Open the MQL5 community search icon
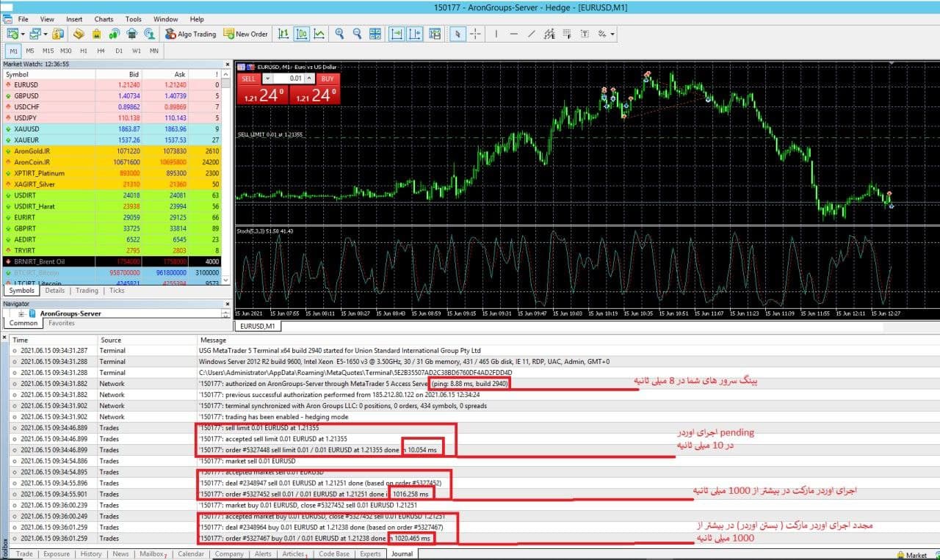This screenshot has height=560, width=940. 151,34
